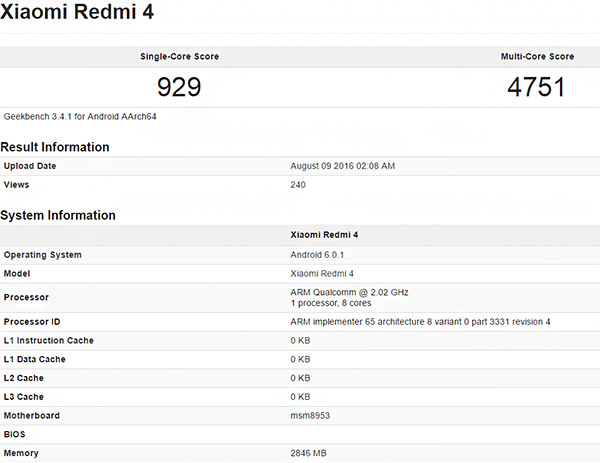Screen dimensions: 600x463
Task: Click the Views count 240
Action: (x=298, y=185)
